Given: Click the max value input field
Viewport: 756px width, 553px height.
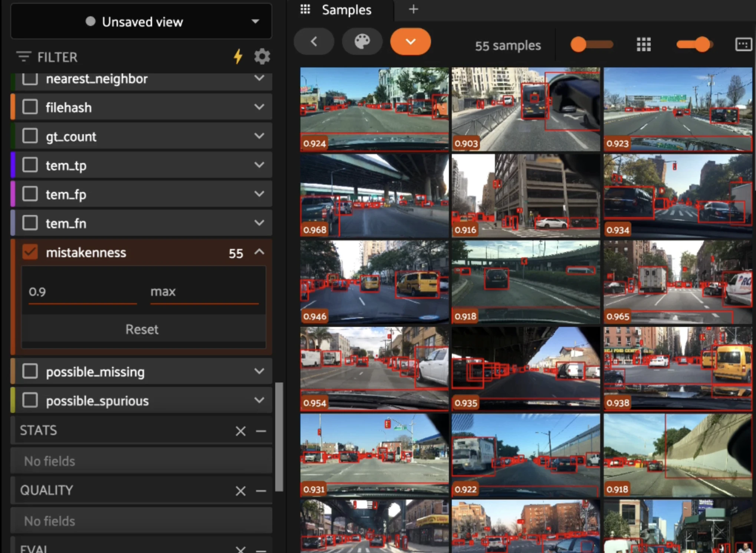Looking at the screenshot, I should 204,292.
